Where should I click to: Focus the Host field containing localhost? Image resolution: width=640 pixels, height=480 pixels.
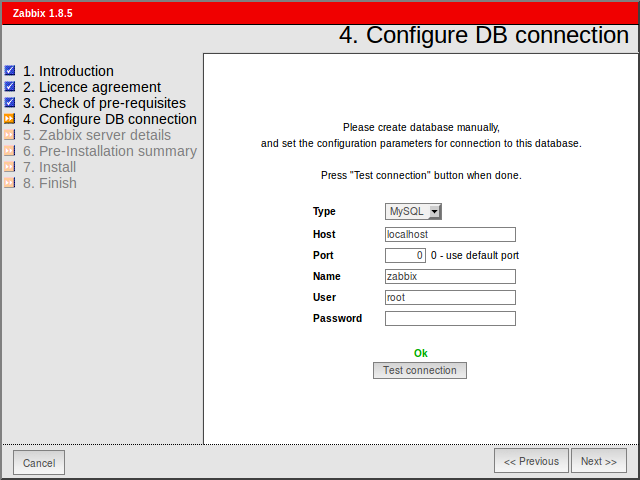[450, 234]
